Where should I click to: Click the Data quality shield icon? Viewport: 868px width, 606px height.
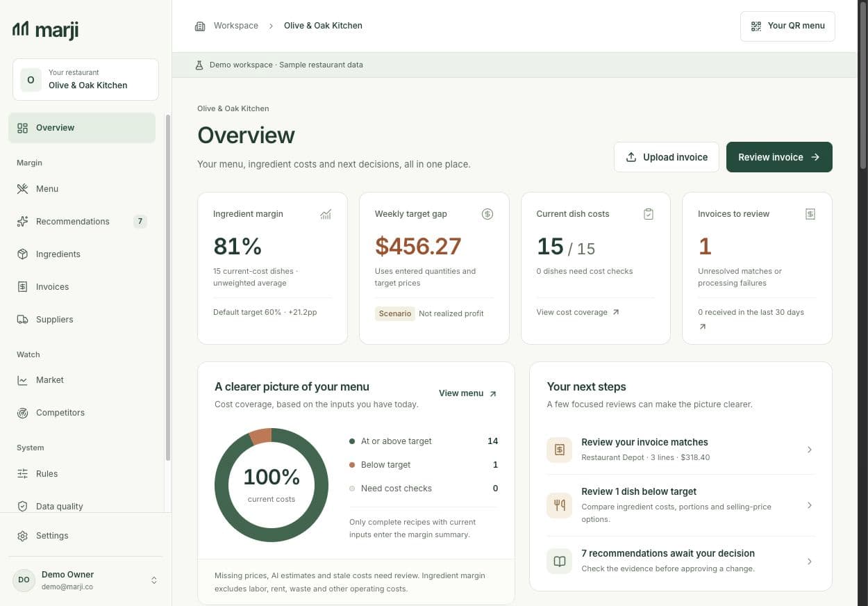pos(23,507)
